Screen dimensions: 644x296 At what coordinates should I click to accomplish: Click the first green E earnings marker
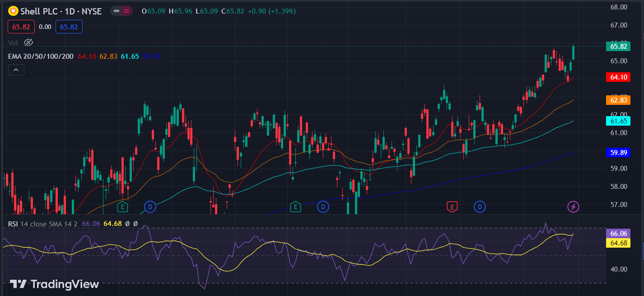(122, 207)
